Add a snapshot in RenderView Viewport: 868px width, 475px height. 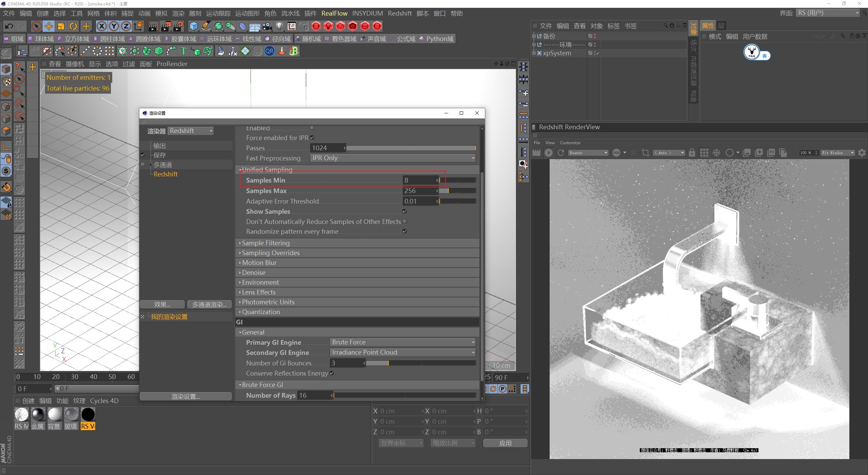click(x=759, y=153)
